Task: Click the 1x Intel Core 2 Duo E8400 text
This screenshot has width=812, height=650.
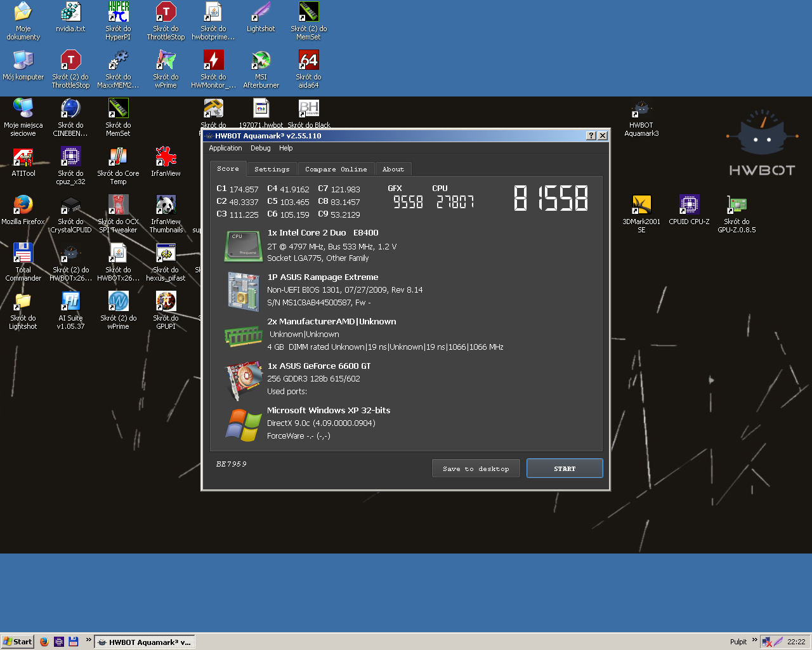Action: tap(323, 233)
